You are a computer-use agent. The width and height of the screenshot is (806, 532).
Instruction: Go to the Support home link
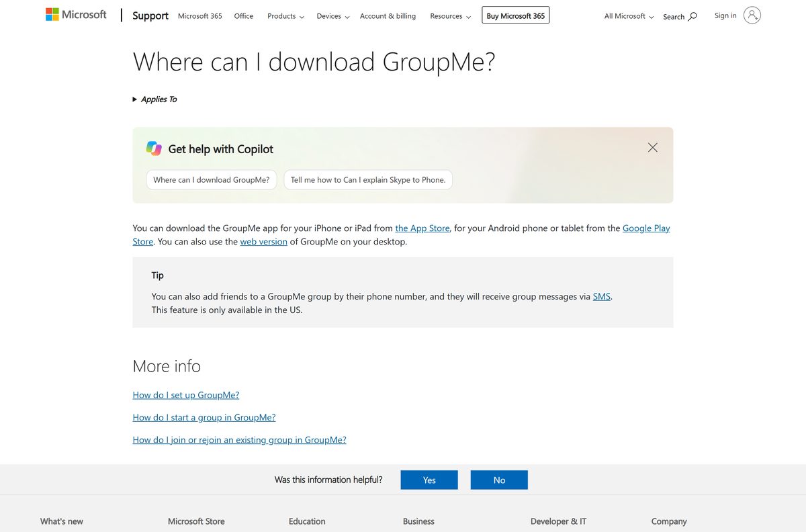150,15
